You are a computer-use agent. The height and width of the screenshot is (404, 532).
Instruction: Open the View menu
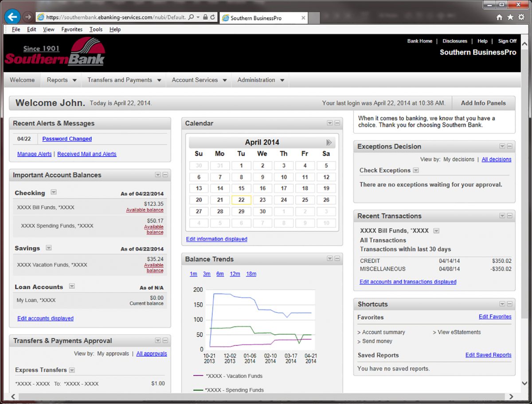tap(49, 29)
